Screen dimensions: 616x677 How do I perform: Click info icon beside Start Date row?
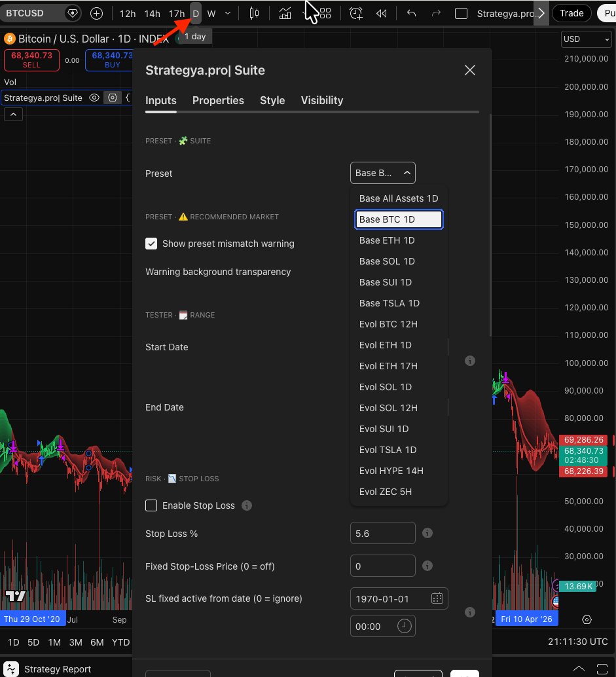tap(469, 361)
